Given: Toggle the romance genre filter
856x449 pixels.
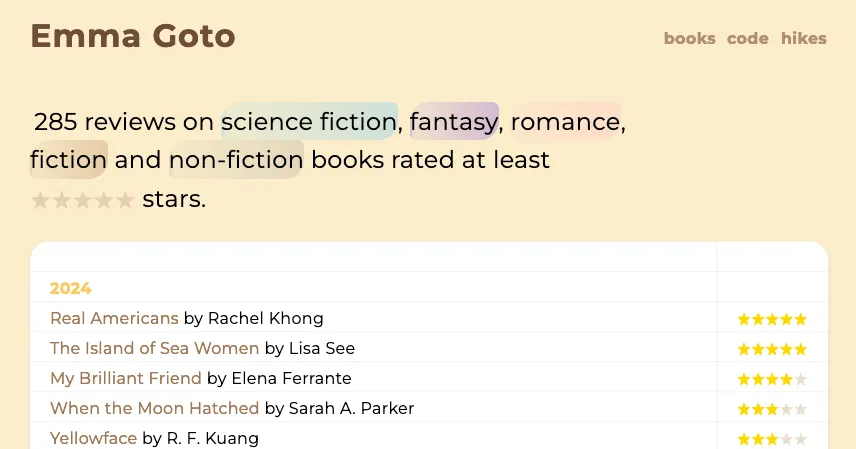Looking at the screenshot, I should tap(566, 122).
